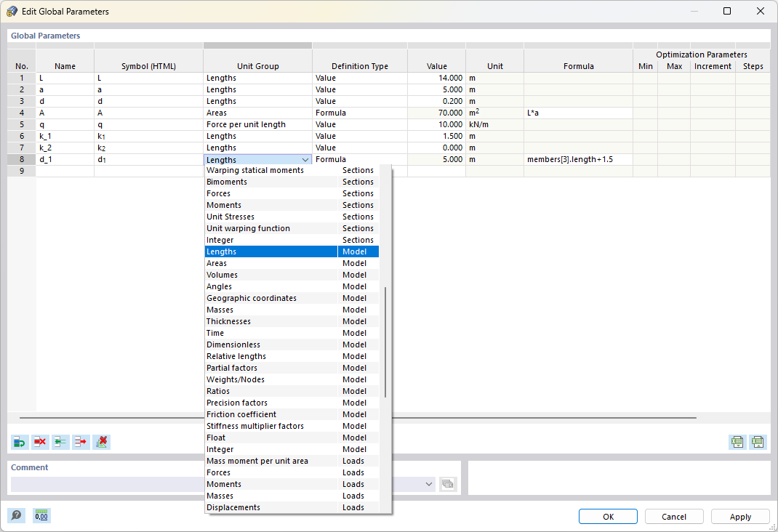This screenshot has width=778, height=532.
Task: Choose Geographic coordinates in the list
Action: 292,298
